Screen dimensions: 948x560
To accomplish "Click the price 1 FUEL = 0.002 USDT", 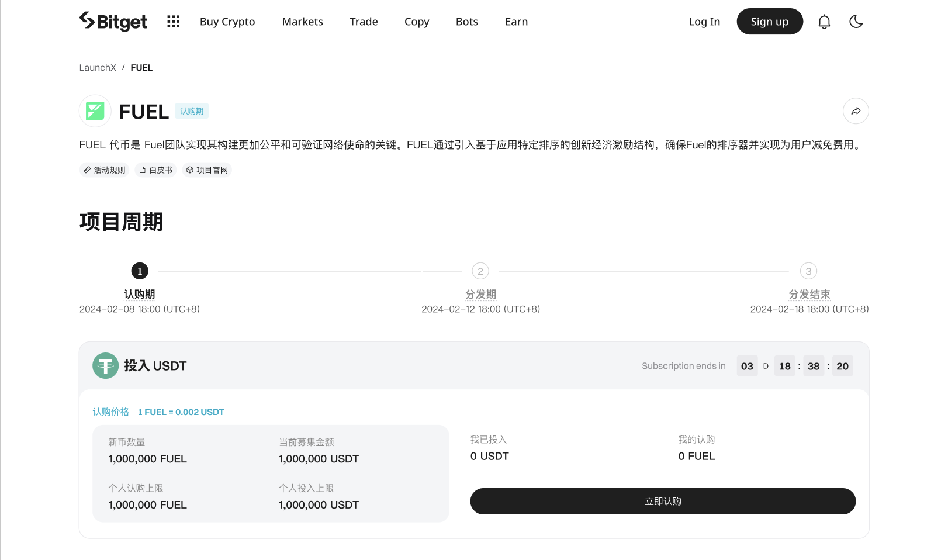I will click(181, 412).
